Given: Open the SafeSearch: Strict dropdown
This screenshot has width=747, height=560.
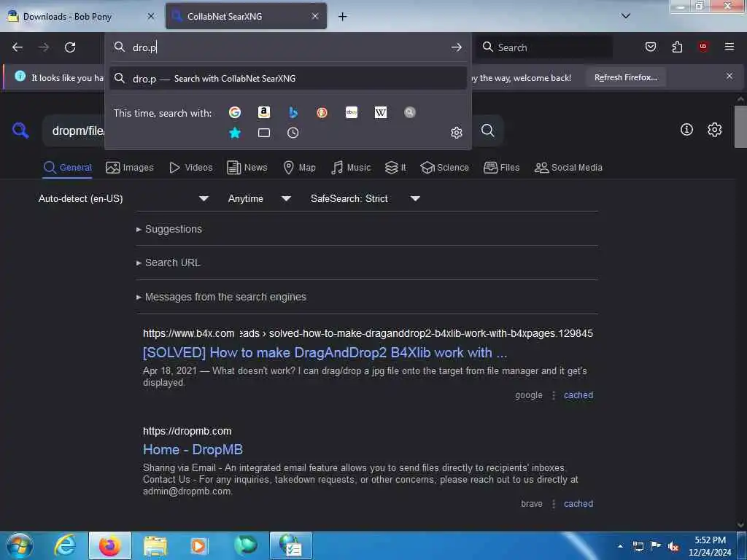Looking at the screenshot, I should 365,198.
